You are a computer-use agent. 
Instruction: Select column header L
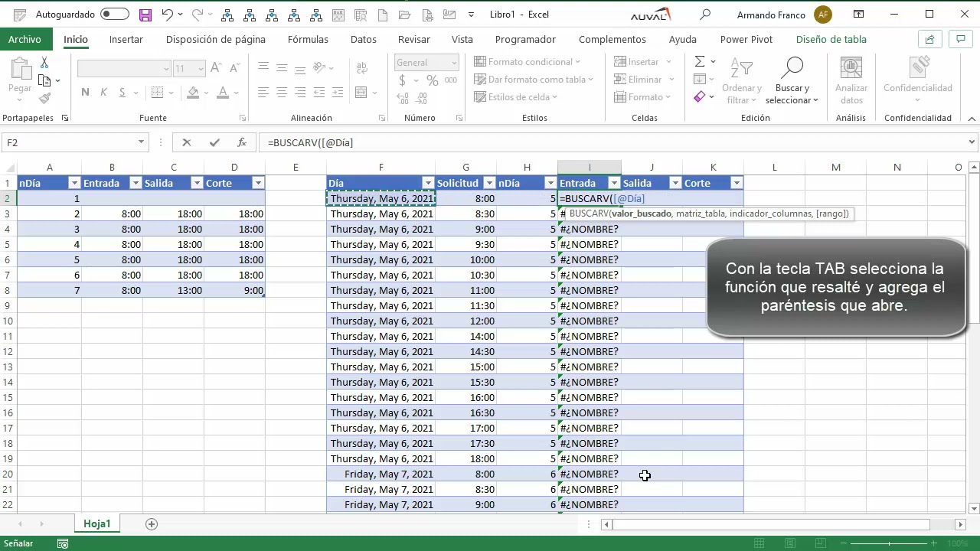coord(774,167)
